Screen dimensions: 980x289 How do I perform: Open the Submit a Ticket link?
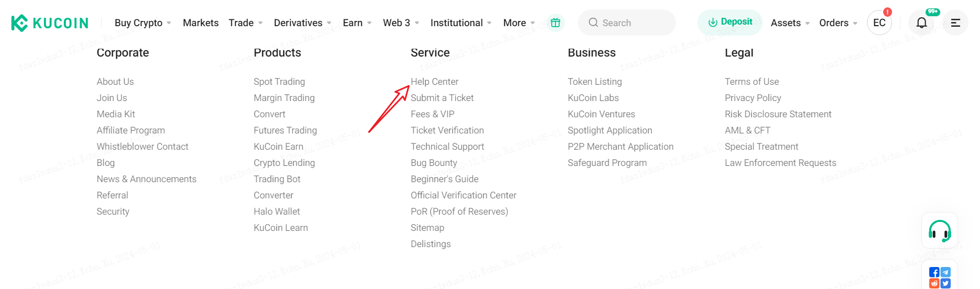pyautogui.click(x=442, y=98)
